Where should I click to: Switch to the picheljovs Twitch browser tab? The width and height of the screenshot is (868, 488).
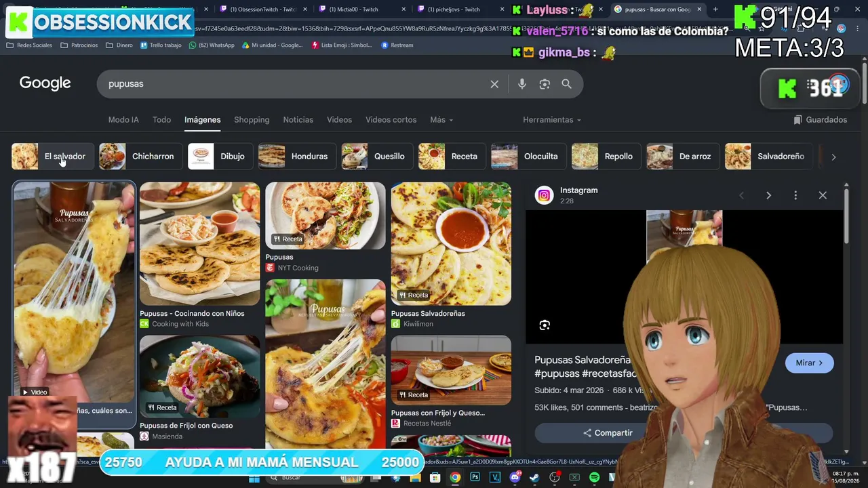tap(454, 9)
